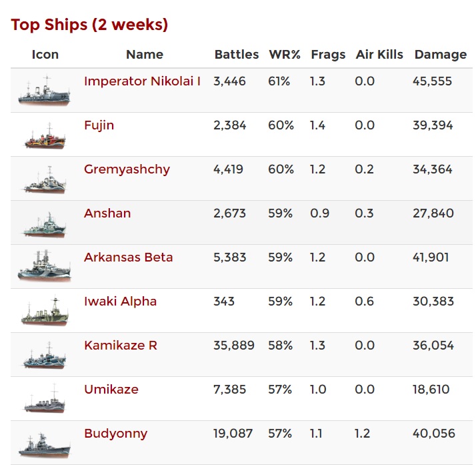476x465 pixels.
Task: Click the Gremyashchy ship icon
Action: point(44,179)
